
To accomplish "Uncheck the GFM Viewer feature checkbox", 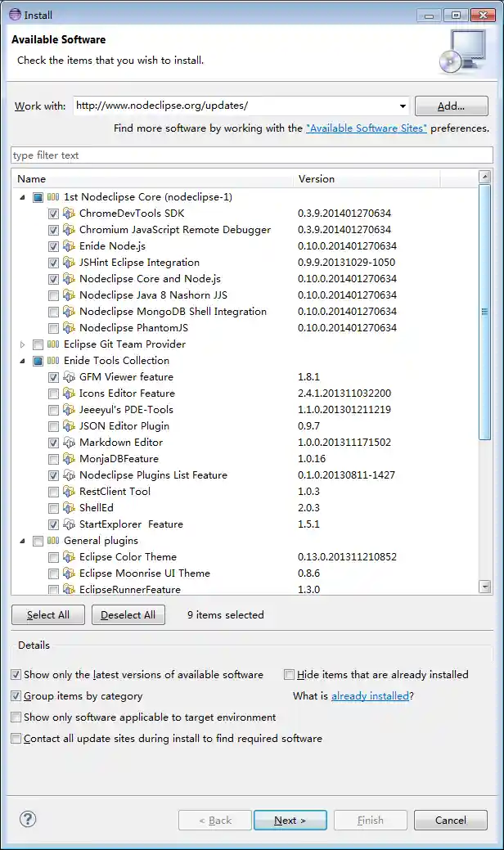I will tap(53, 377).
